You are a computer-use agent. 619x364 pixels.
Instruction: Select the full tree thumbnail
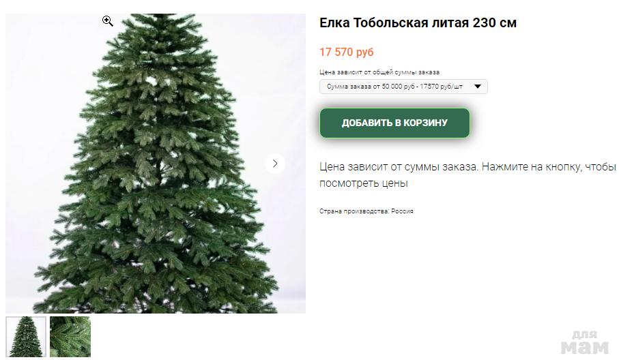point(26,337)
